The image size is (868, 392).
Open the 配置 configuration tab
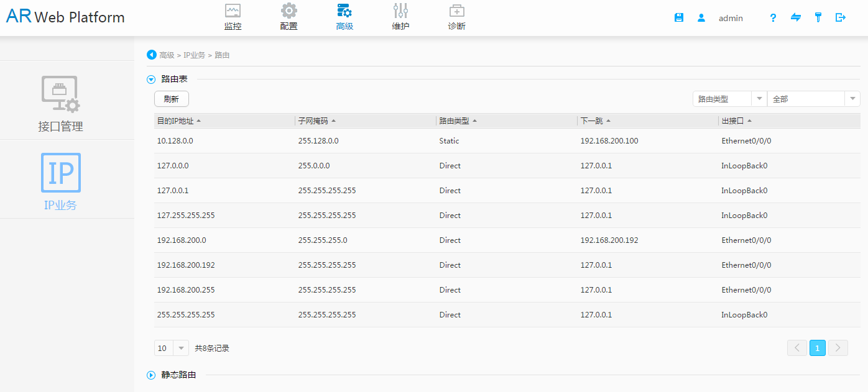pyautogui.click(x=289, y=17)
